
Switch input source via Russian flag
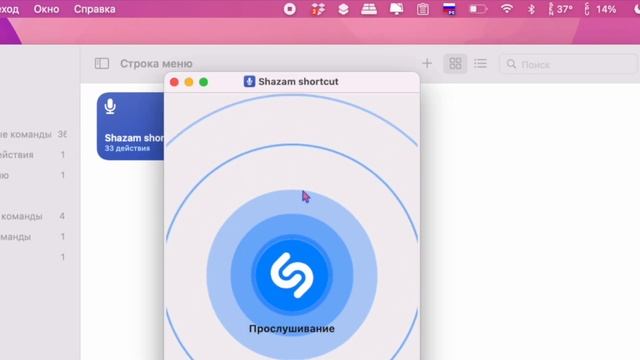point(449,9)
